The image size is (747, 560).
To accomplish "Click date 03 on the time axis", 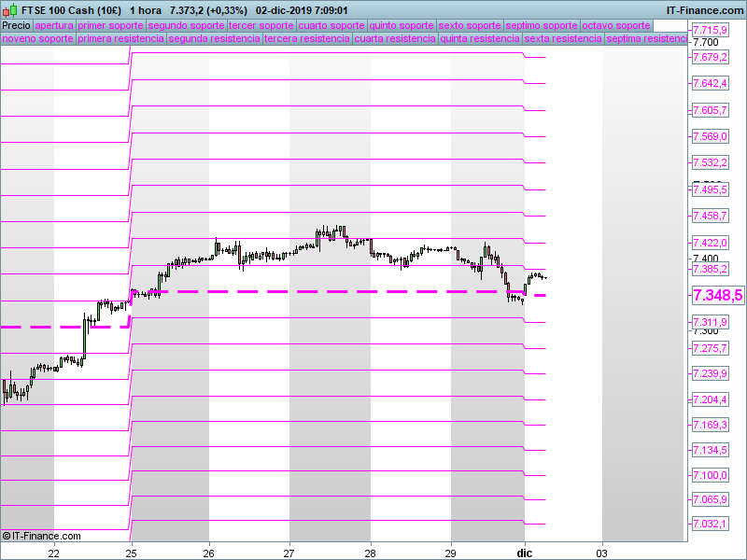I will click(602, 553).
